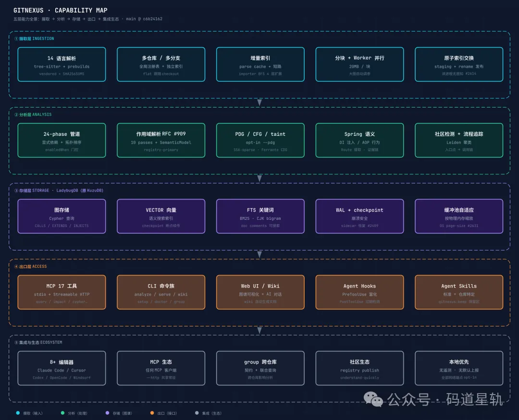
Task: Click the group 跨仓库 card
Action: (260, 368)
